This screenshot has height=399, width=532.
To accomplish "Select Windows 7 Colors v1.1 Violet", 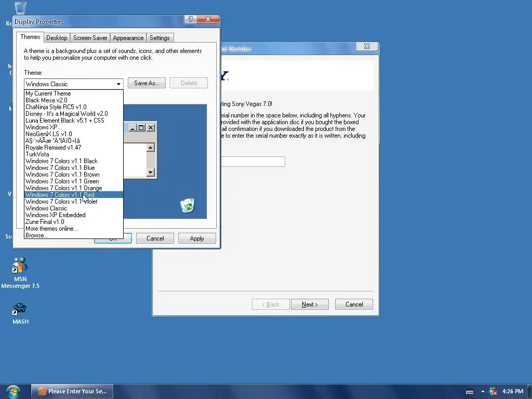I will [x=74, y=202].
